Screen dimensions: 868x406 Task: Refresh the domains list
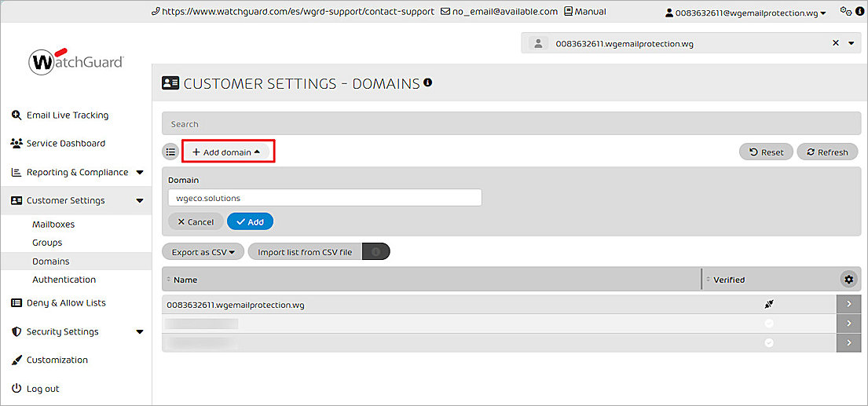(x=827, y=152)
